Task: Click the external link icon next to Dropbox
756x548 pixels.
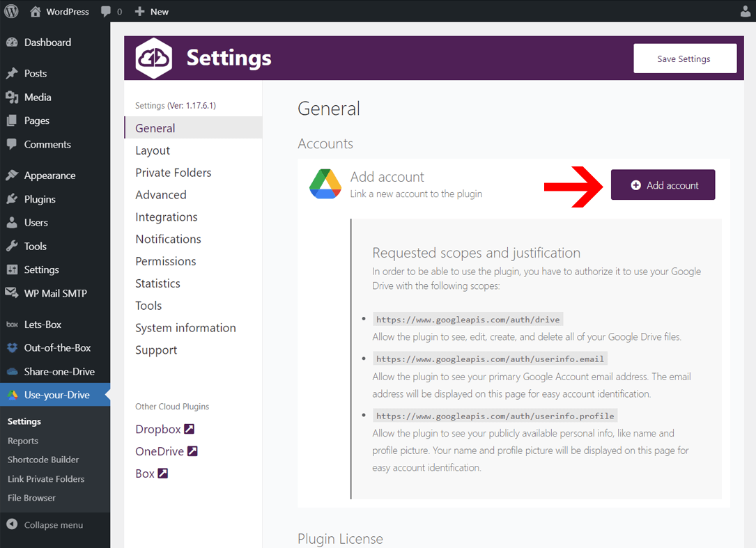Action: click(x=190, y=429)
